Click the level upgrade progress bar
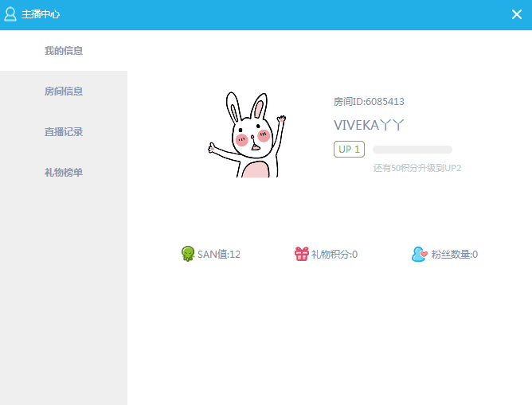This screenshot has width=532, height=405. [413, 150]
